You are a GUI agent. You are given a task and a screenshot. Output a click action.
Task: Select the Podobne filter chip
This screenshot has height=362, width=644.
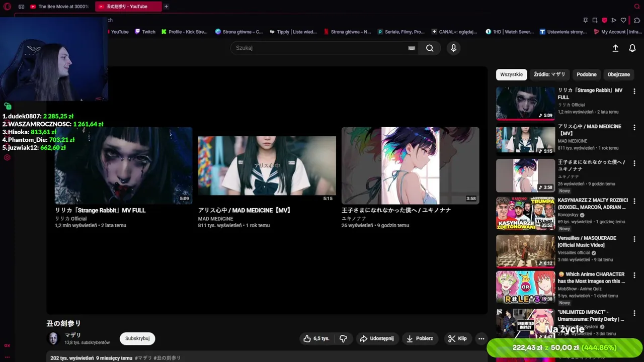click(587, 74)
